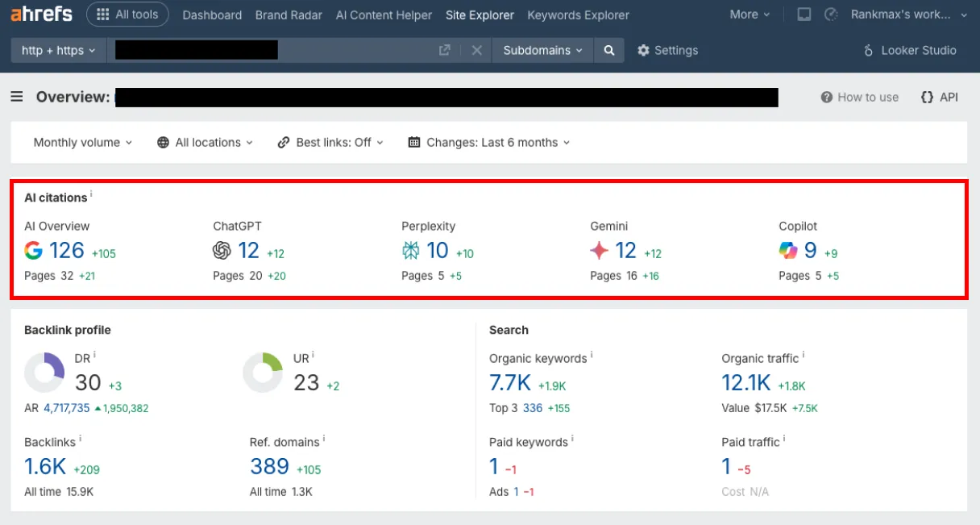
Task: Open the All tools menu
Action: point(127,15)
